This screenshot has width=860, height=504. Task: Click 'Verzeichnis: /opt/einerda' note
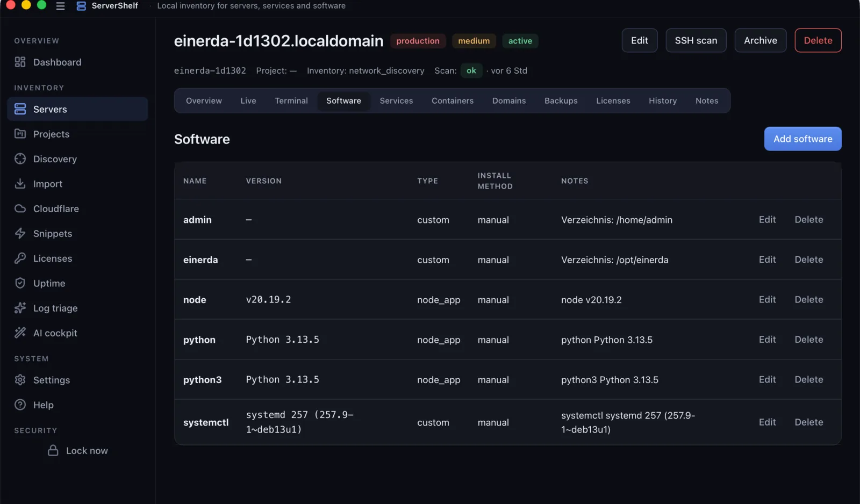coord(614,260)
